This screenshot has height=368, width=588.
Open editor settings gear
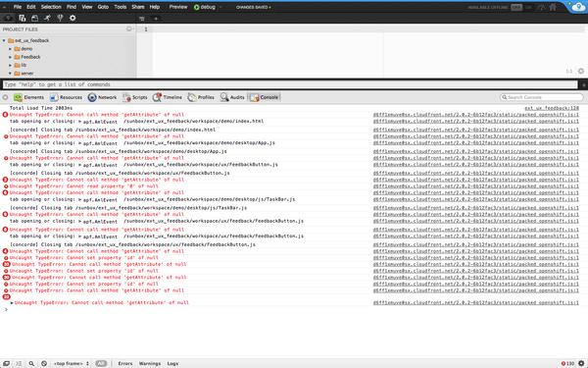[581, 71]
